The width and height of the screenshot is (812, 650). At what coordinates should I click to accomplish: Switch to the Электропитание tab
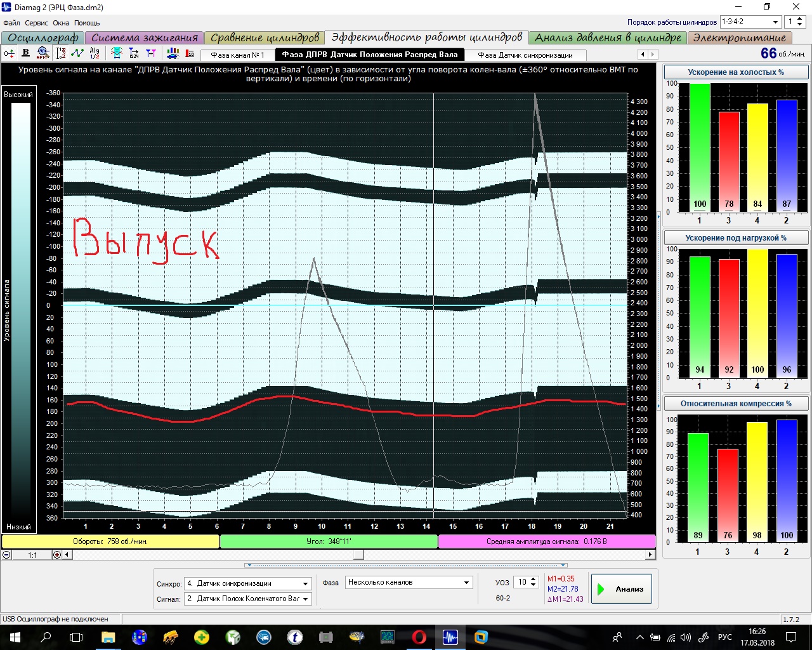740,37
